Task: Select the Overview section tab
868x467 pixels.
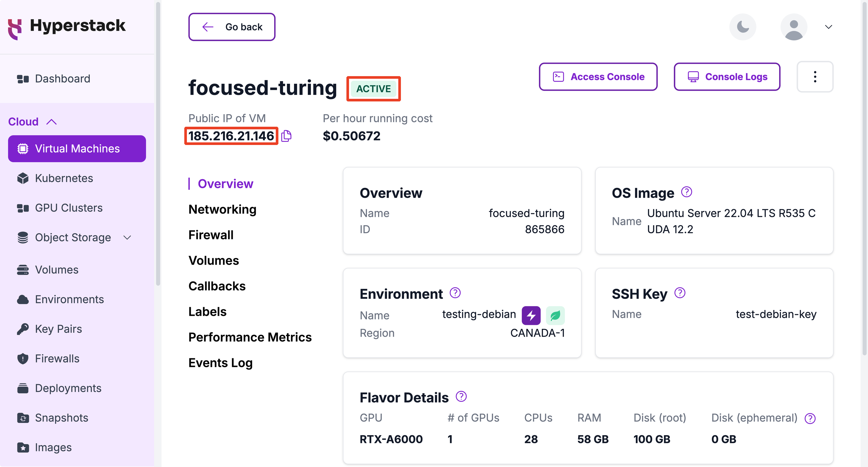Action: coord(225,184)
